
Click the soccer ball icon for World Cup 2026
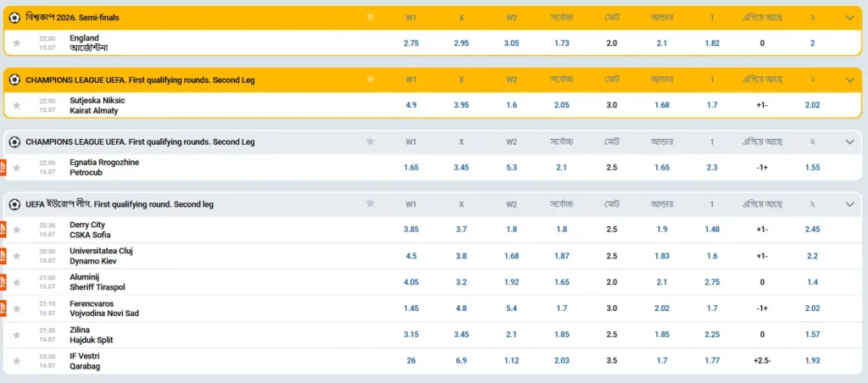[14, 18]
